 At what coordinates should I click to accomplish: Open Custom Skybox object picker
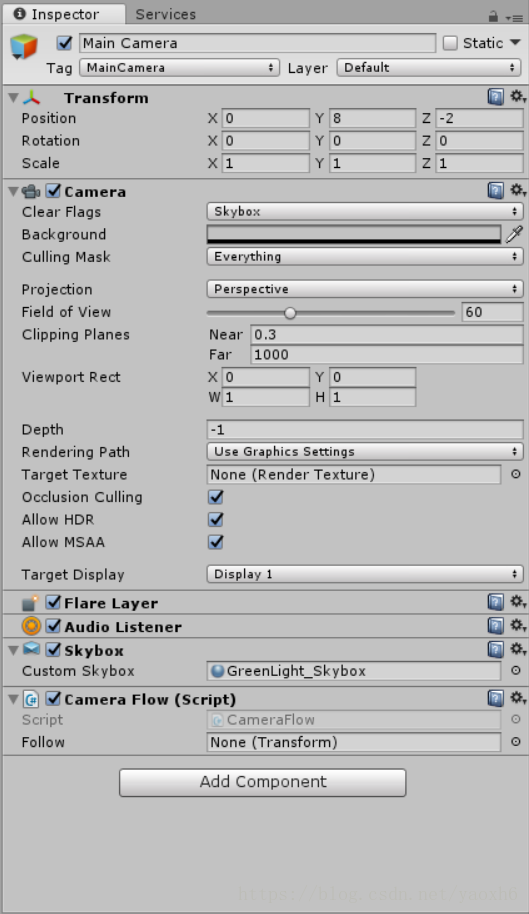tap(516, 671)
